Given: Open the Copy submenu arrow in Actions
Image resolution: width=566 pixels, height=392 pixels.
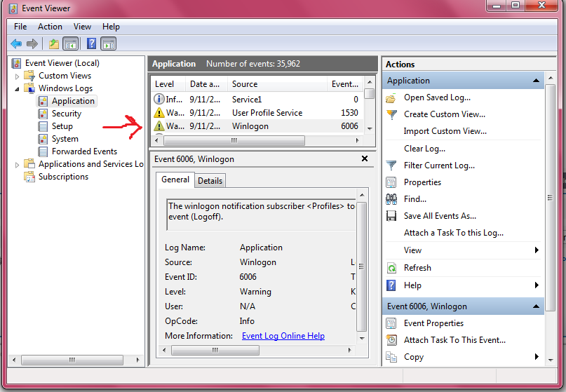Looking at the screenshot, I should pyautogui.click(x=537, y=357).
